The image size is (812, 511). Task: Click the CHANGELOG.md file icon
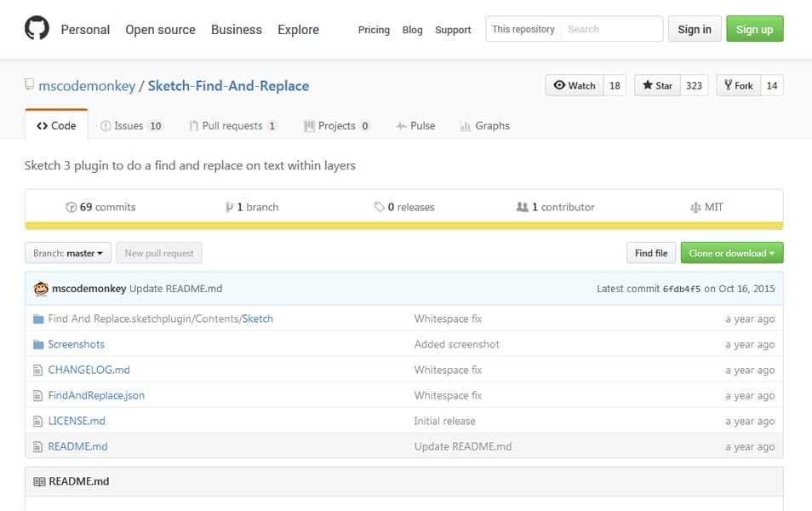click(x=37, y=370)
